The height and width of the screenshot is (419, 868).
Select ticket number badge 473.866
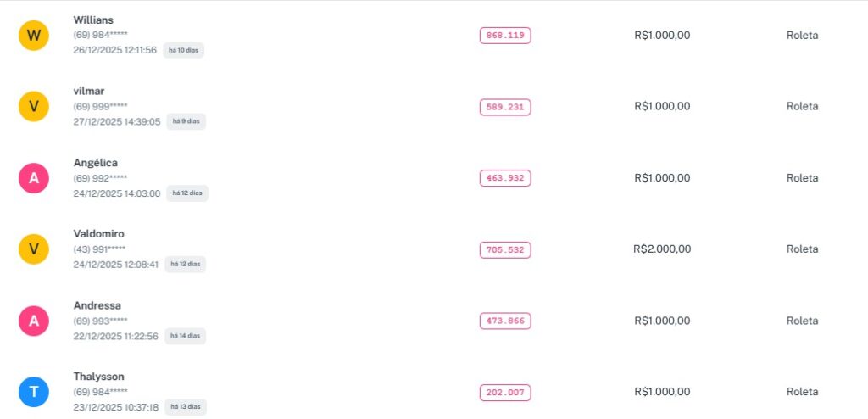(x=505, y=321)
